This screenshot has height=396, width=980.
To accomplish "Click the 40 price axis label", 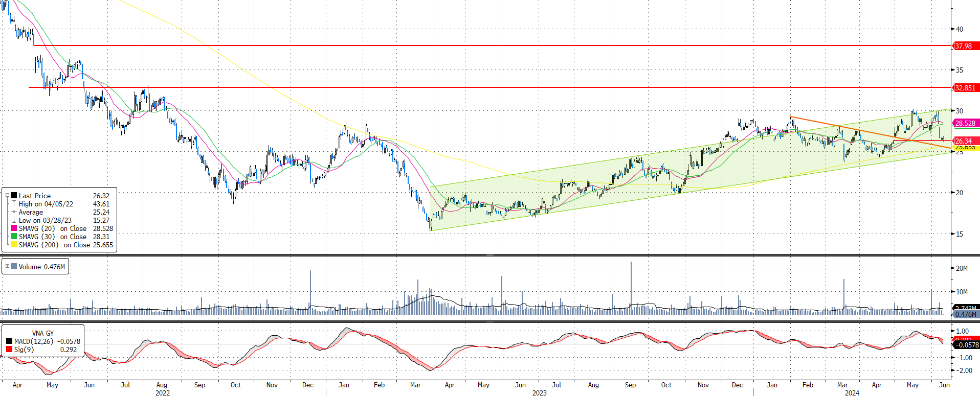I will point(960,29).
